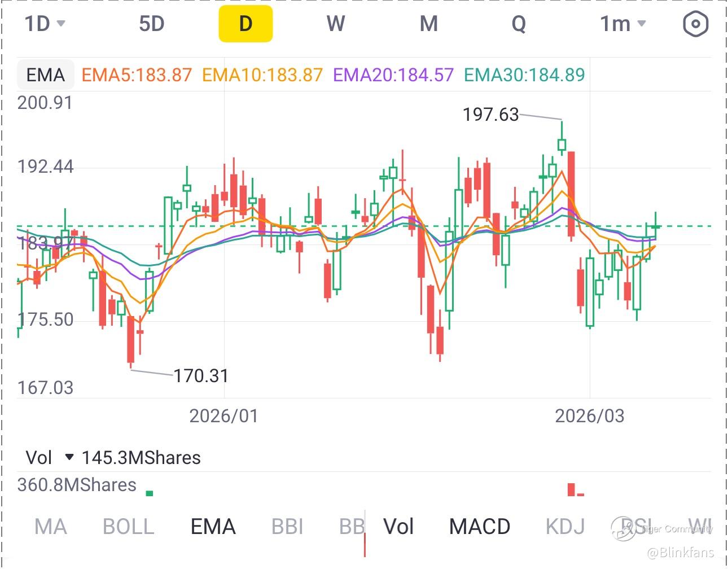
Task: Switch to the 5D timeframe
Action: pos(151,24)
